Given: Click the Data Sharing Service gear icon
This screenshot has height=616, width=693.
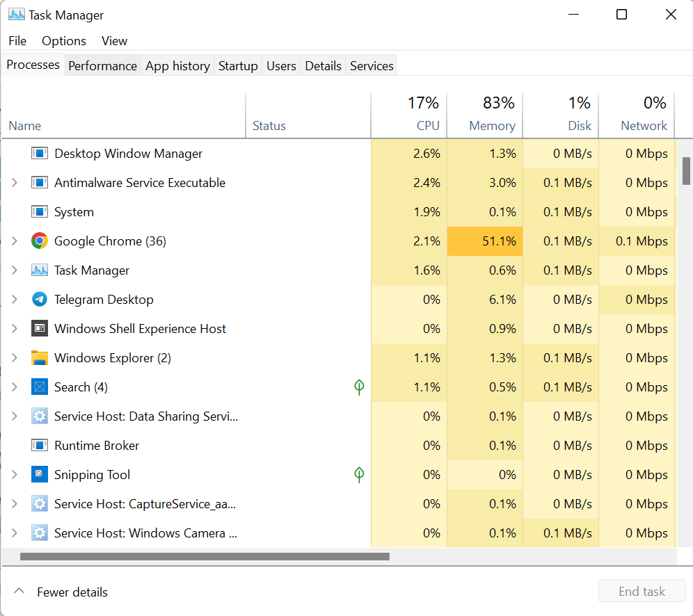Looking at the screenshot, I should (40, 416).
